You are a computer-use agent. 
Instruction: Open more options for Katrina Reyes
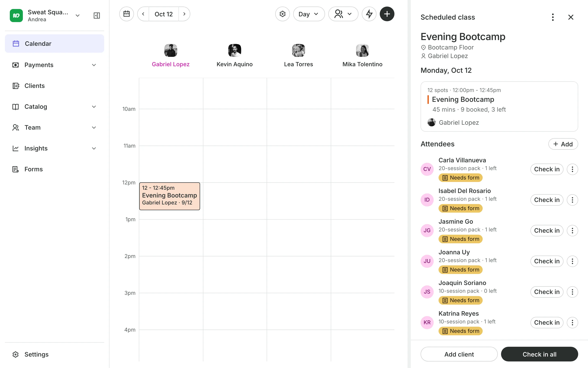(x=572, y=322)
